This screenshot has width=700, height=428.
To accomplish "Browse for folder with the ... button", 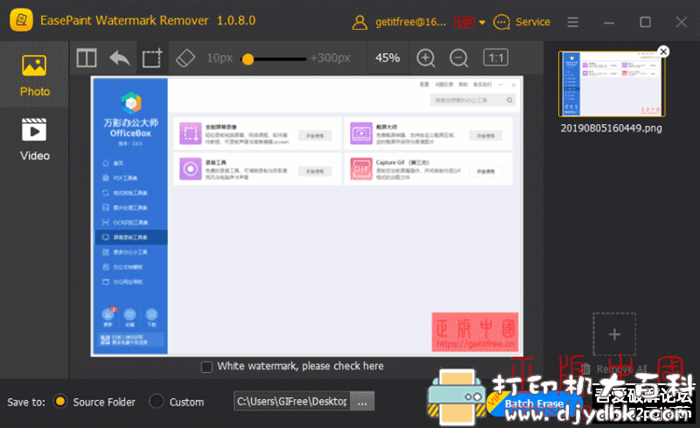I will pyautogui.click(x=362, y=401).
